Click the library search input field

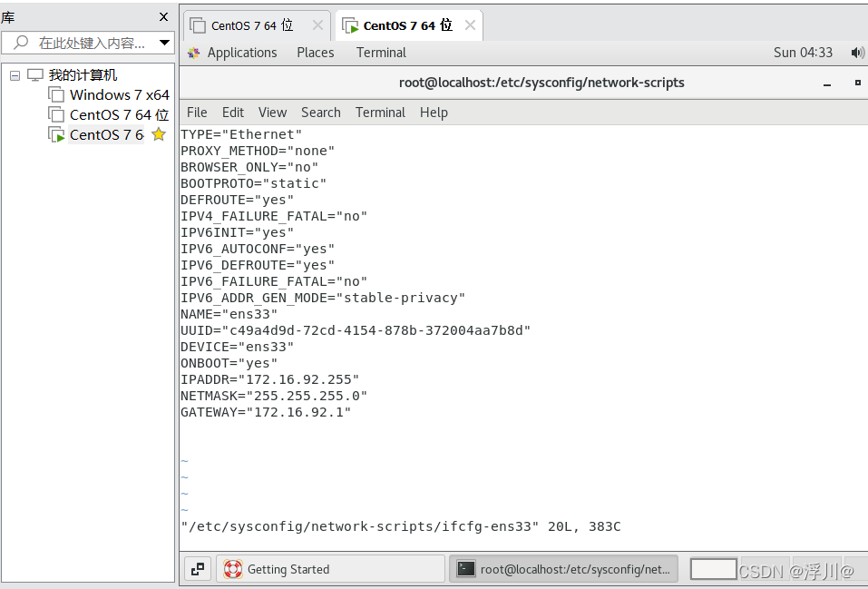click(89, 43)
